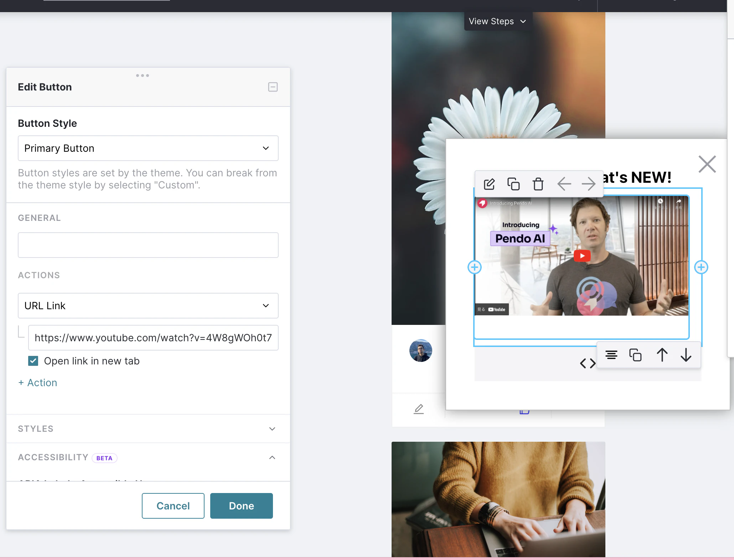Image resolution: width=734 pixels, height=560 pixels.
Task: Click the pencil edit icon below the avatar
Action: click(419, 409)
